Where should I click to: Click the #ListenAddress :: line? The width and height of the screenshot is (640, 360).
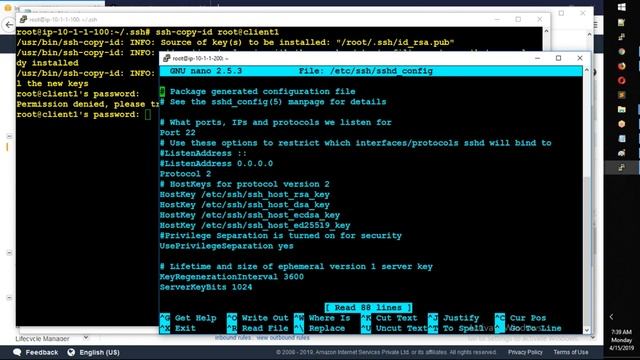click(203, 153)
